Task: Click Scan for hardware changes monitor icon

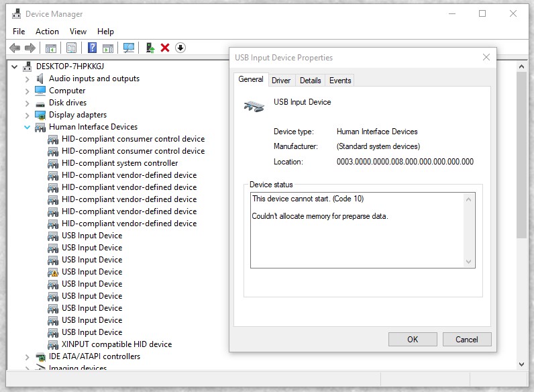Action: tap(128, 48)
